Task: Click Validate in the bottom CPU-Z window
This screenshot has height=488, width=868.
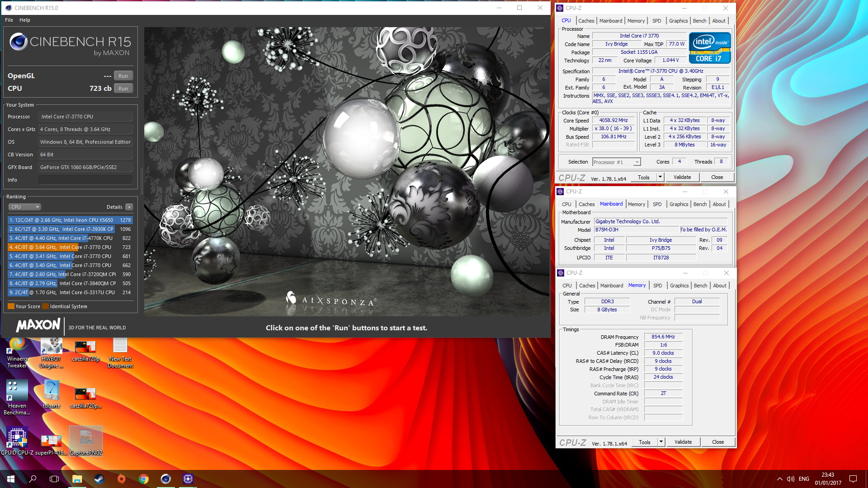Action: point(683,442)
